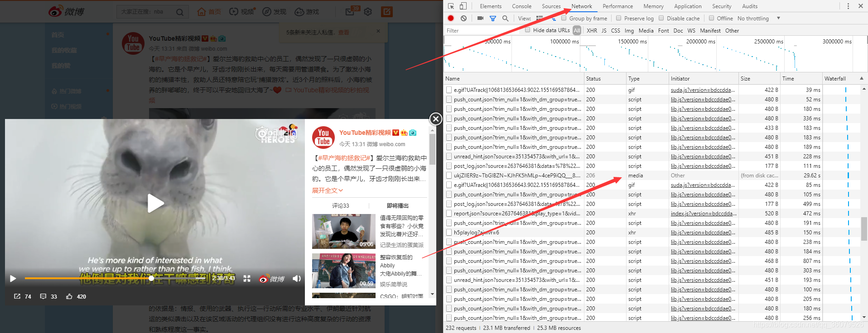Click the popup sidebar scrollbar
Screen dimensions: 868x333
tap(432, 150)
